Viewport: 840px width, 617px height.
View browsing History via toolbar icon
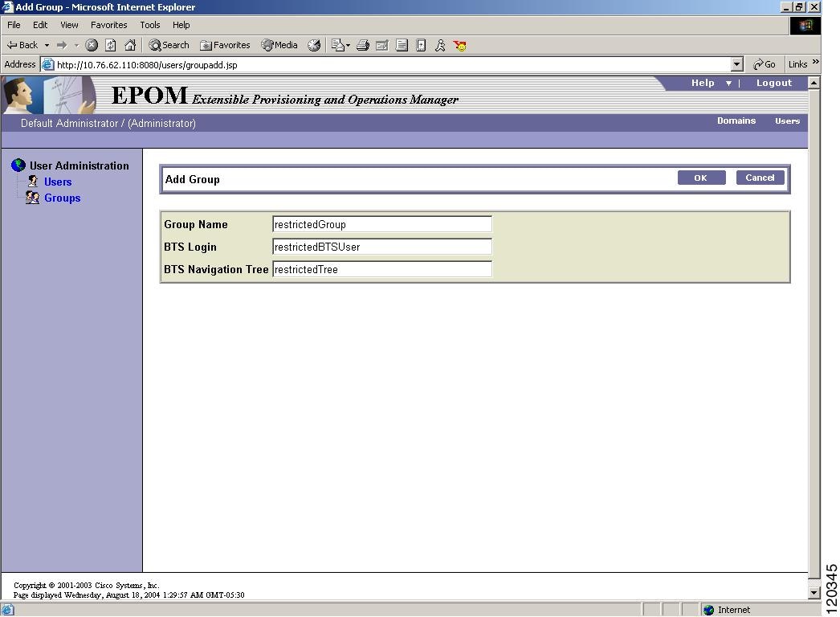point(315,45)
